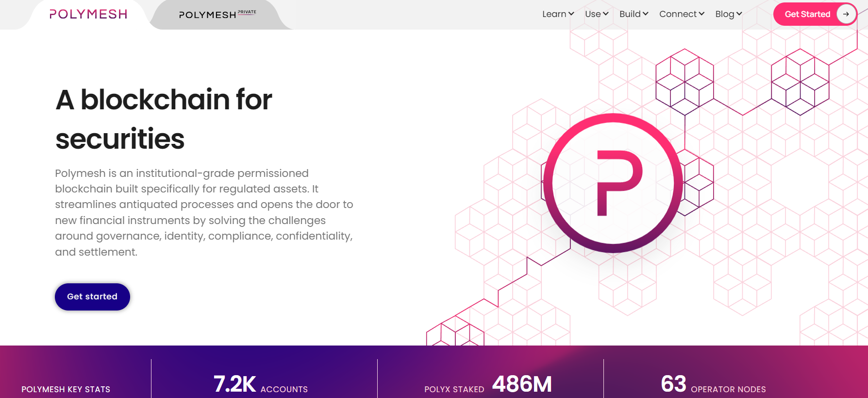The height and width of the screenshot is (398, 868).
Task: Click the 7.2K Accounts statistic
Action: 260,384
